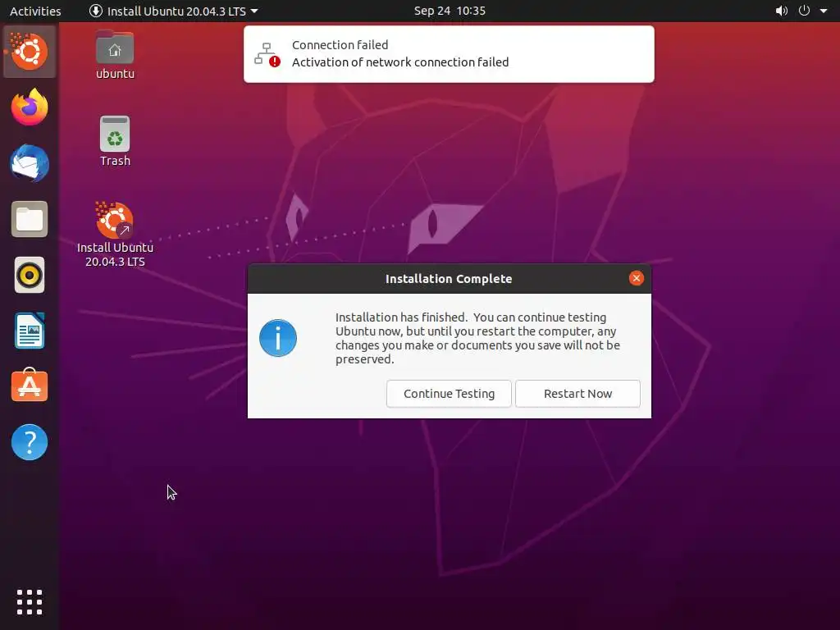This screenshot has height=630, width=840.
Task: Show Applications grid at dock bottom
Action: pyautogui.click(x=30, y=602)
